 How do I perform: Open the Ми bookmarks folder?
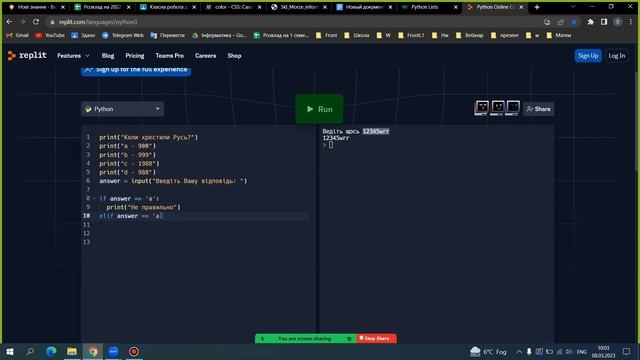(440, 36)
